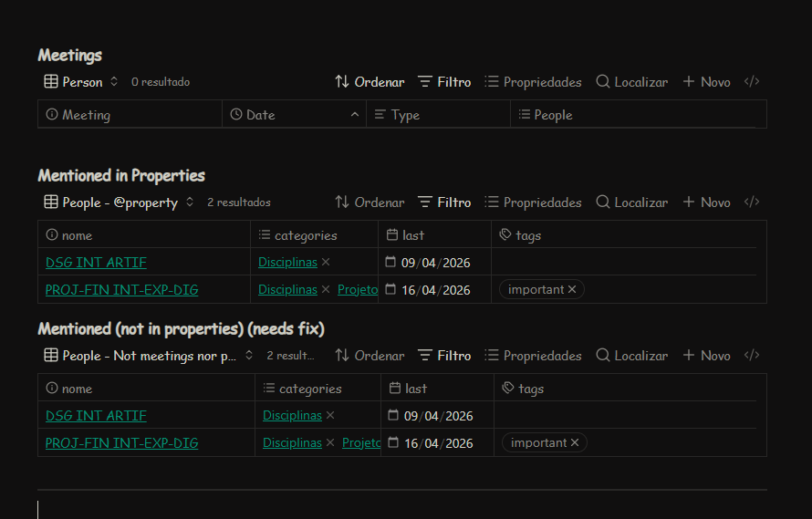The image size is (812, 519).
Task: Remove Disciplinas from DSG INT ARTIF in the first table
Action: point(326,263)
